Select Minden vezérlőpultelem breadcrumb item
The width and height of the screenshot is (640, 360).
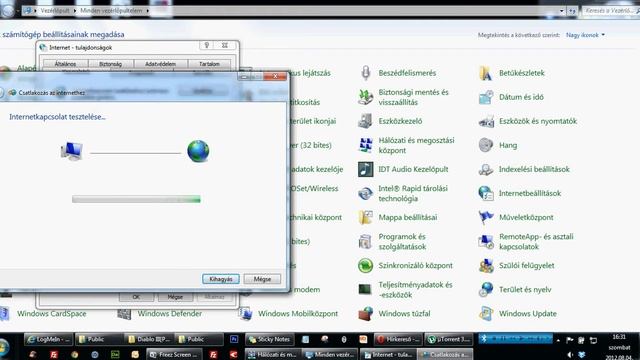coord(111,11)
